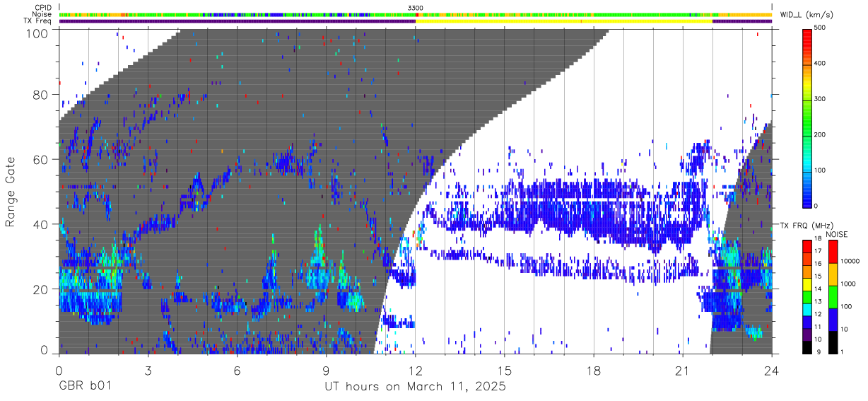Click y-axis tick label 60
This screenshot has height=401, width=868.
(x=41, y=160)
